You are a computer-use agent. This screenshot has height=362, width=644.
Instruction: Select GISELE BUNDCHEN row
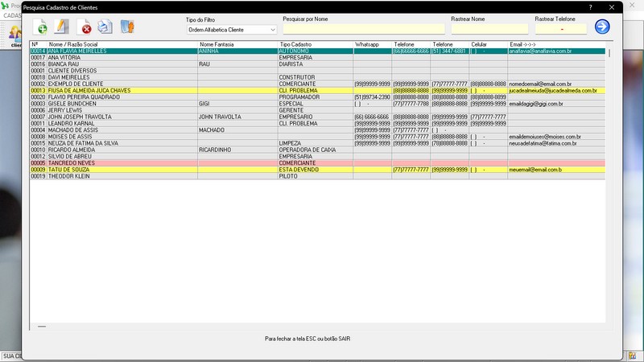(x=317, y=104)
